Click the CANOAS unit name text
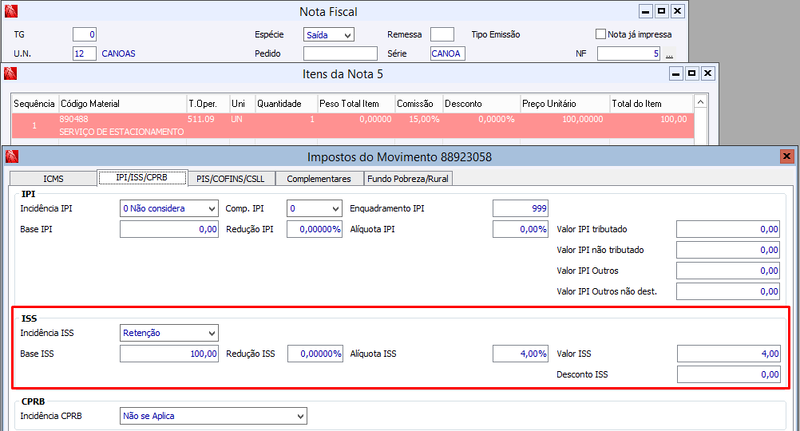The height and width of the screenshot is (431, 800). pos(118,54)
